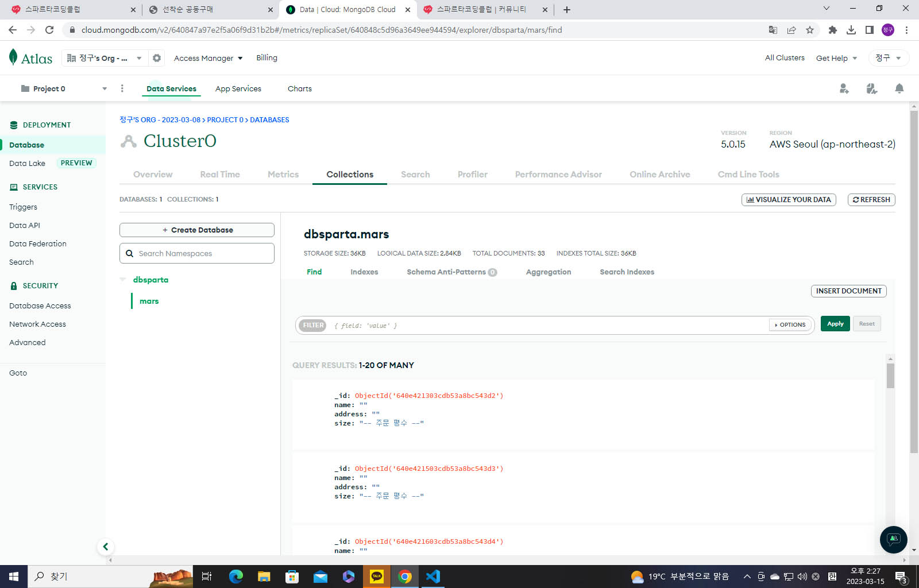919x588 pixels.
Task: Open KakaoTalk from taskbar
Action: (377, 577)
